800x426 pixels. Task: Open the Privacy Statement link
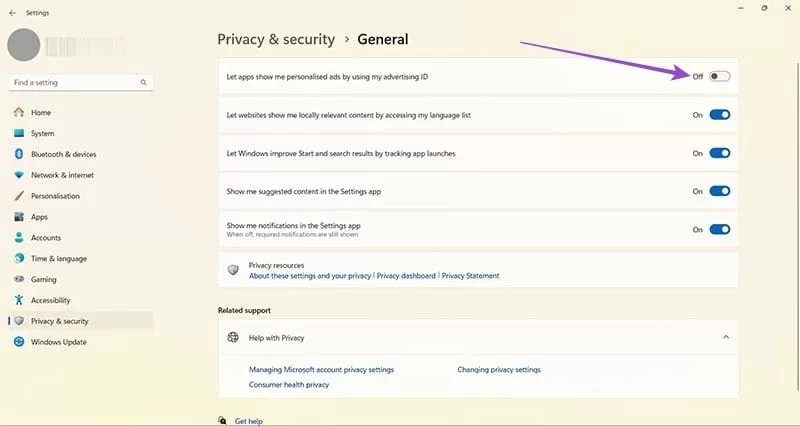(x=470, y=276)
